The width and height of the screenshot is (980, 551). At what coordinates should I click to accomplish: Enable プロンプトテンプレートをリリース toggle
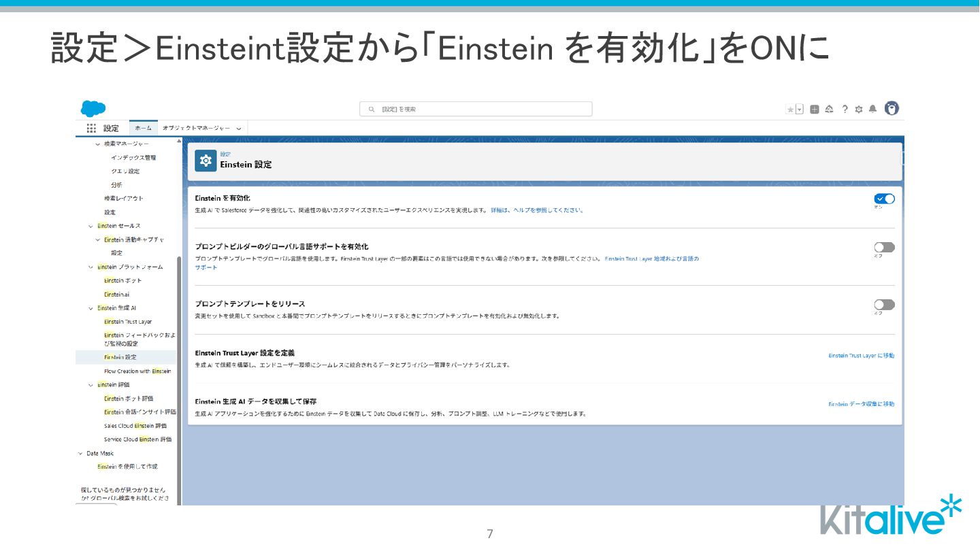tap(885, 305)
